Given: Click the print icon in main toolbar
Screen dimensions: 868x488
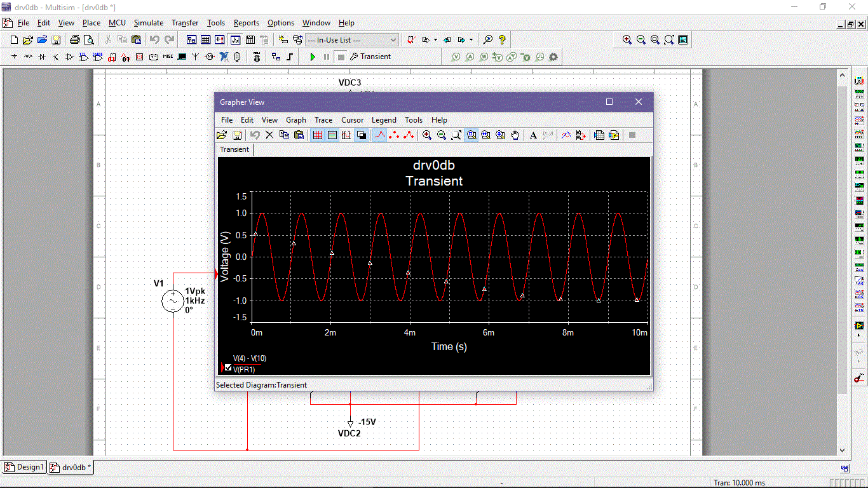Looking at the screenshot, I should [x=74, y=40].
